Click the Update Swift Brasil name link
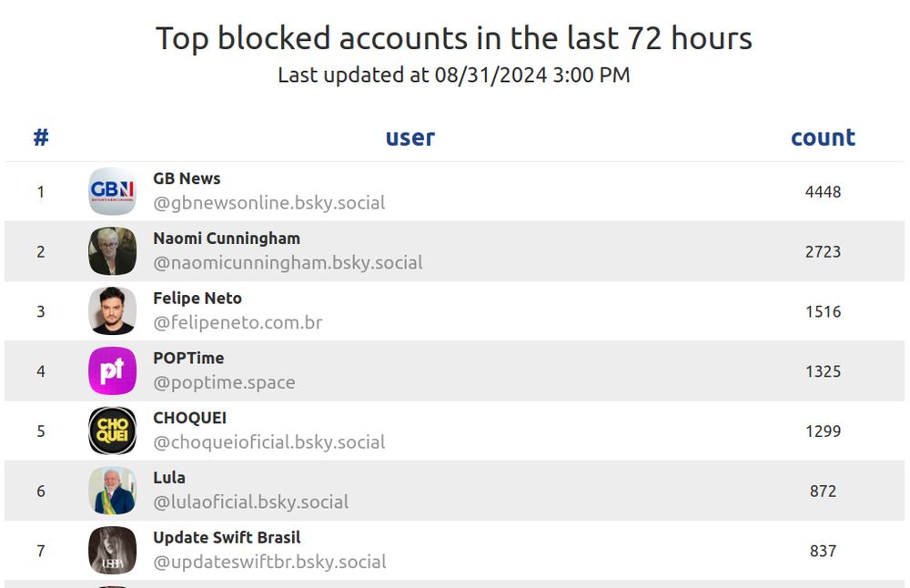The image size is (910, 588). [227, 538]
